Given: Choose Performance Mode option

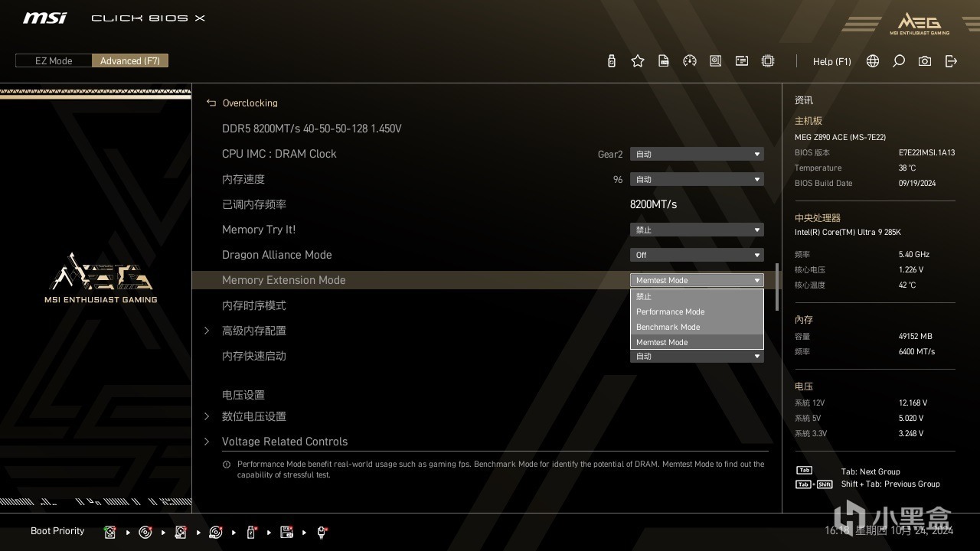Looking at the screenshot, I should [x=697, y=311].
